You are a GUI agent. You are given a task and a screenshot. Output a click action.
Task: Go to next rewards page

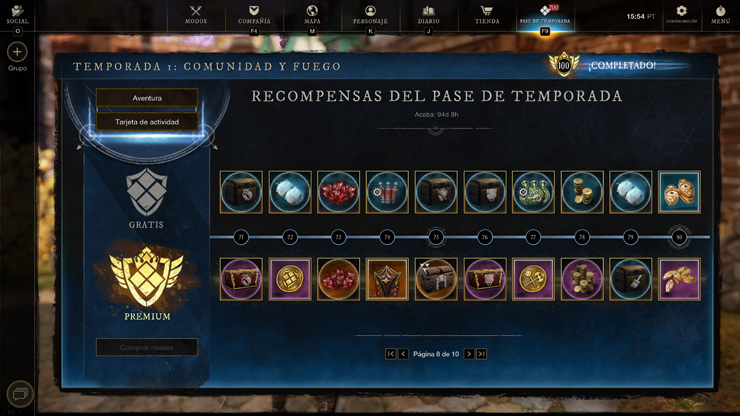469,354
